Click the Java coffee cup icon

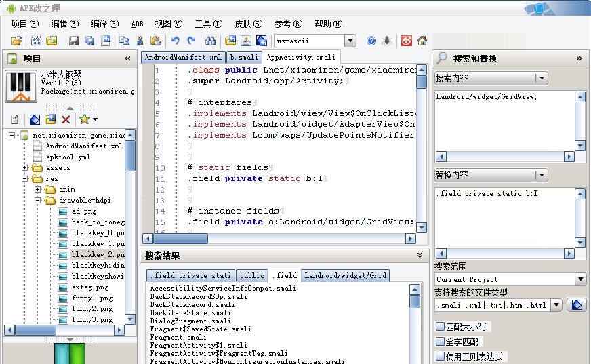click(x=245, y=41)
